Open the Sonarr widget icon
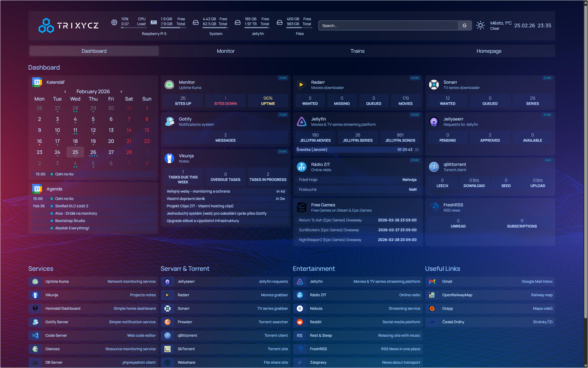The height and width of the screenshot is (368, 588). pos(434,85)
